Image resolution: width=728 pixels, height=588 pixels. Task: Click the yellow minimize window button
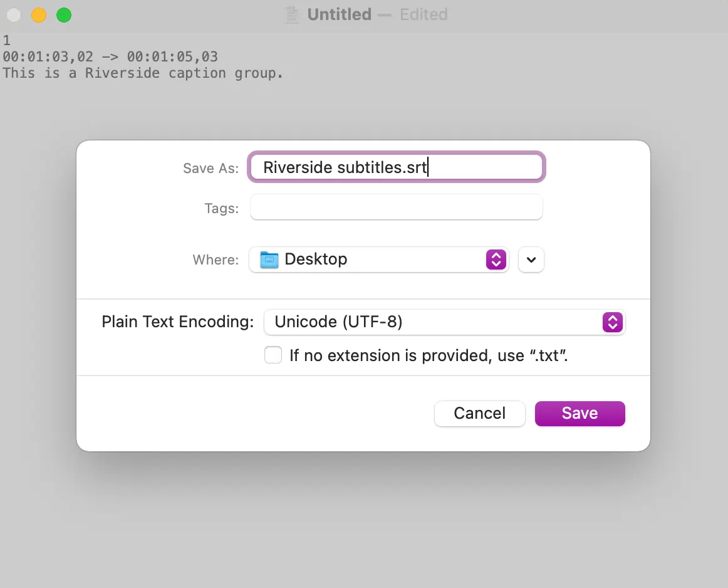coord(39,15)
